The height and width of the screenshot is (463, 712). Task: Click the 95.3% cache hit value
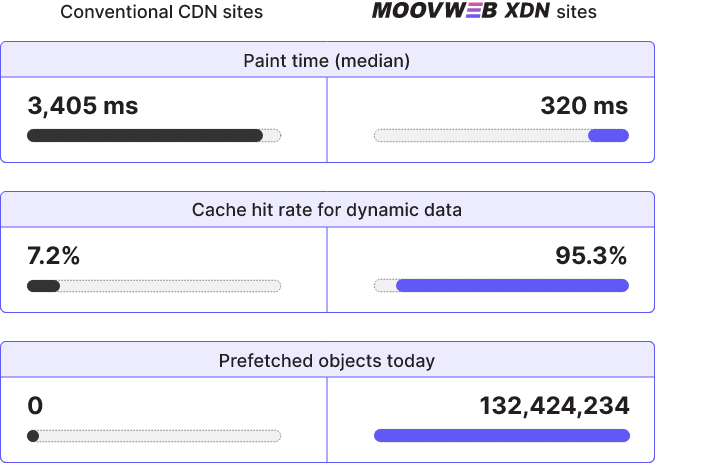(x=591, y=256)
